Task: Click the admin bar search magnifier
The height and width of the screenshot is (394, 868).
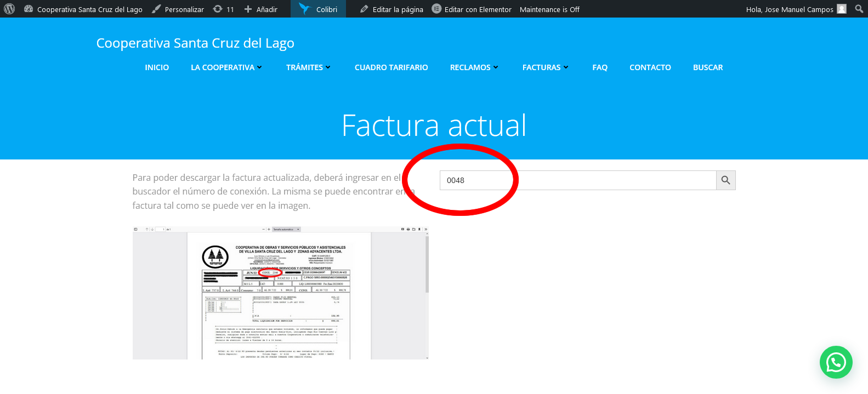Action: [x=859, y=9]
